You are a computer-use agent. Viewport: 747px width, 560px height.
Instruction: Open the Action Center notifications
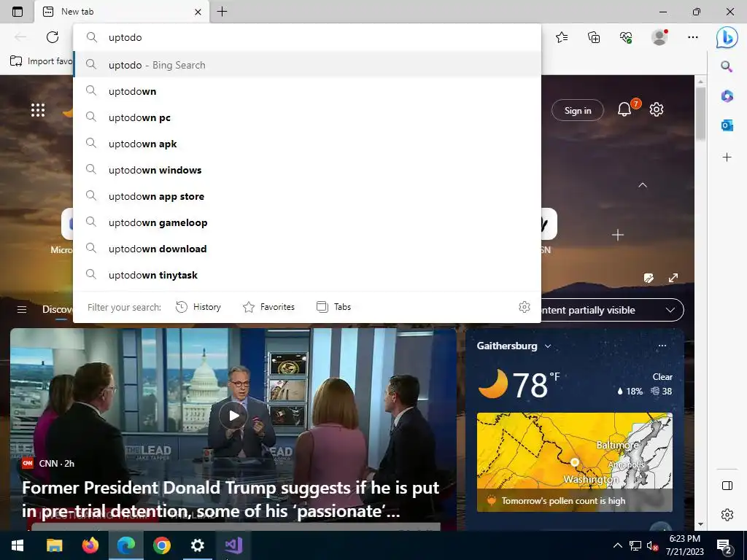point(724,545)
